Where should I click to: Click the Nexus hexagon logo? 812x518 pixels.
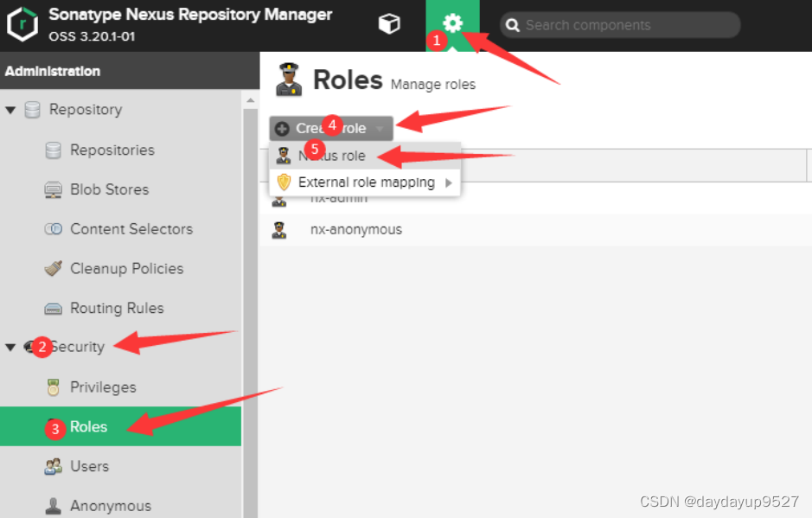[22, 24]
